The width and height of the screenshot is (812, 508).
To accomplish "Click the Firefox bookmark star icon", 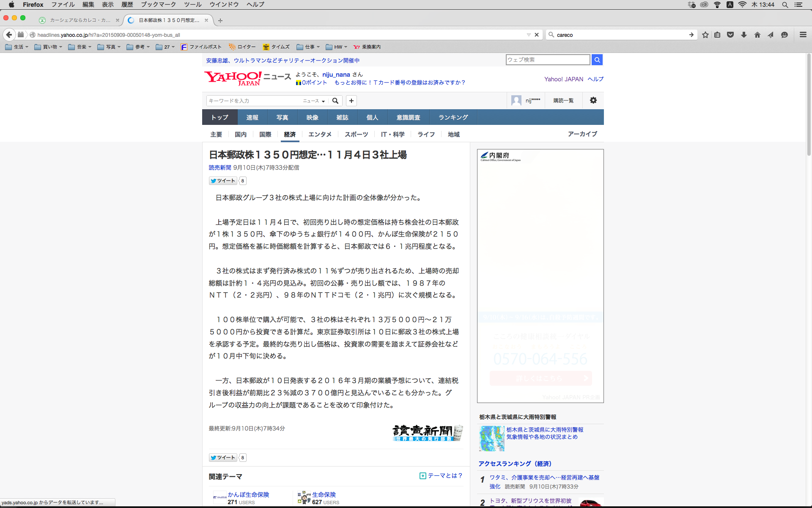I will click(x=705, y=35).
